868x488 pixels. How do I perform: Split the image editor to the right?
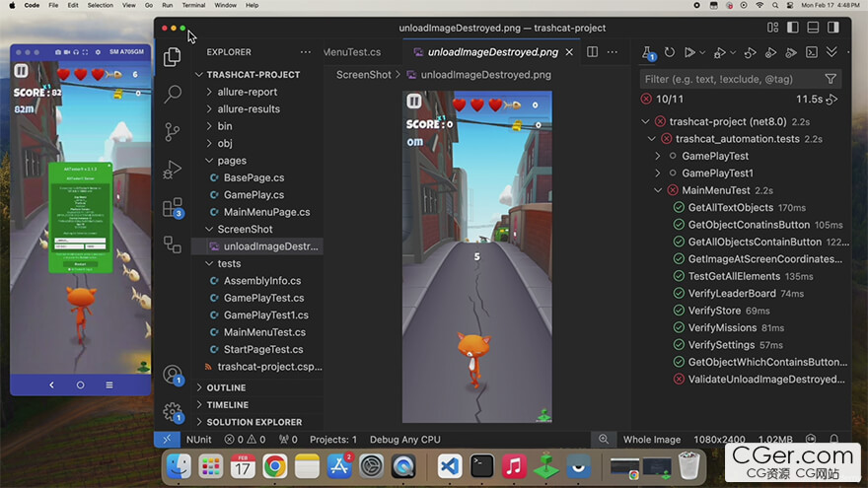(x=592, y=52)
